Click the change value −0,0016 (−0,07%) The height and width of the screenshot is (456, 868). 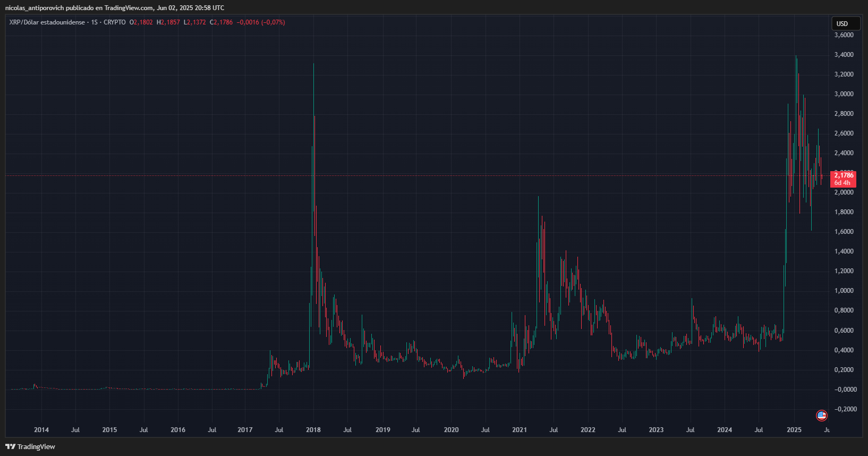click(x=261, y=22)
